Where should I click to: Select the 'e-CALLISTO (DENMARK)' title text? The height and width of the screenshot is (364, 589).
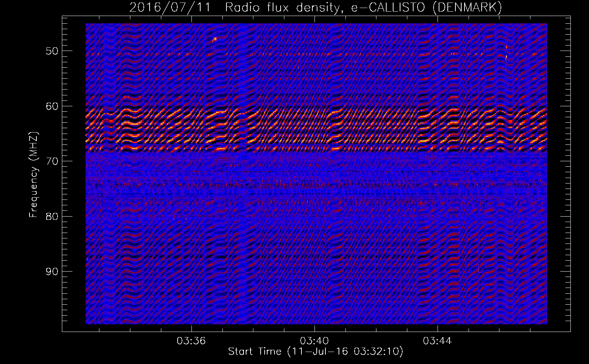coord(427,7)
